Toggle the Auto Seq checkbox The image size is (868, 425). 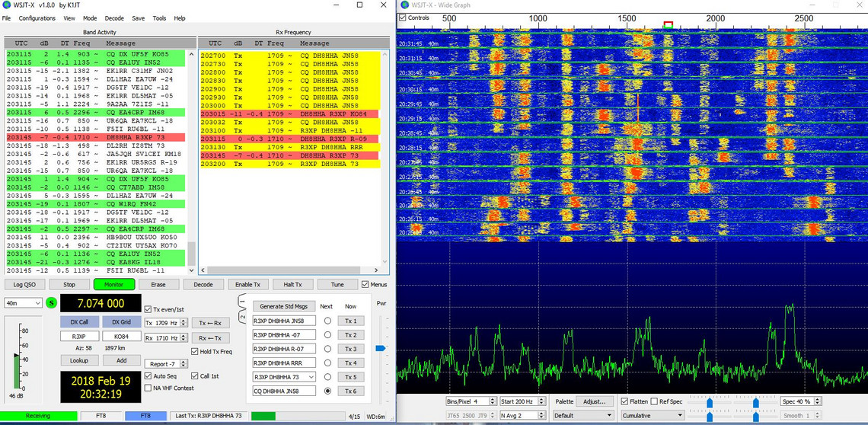coord(148,375)
